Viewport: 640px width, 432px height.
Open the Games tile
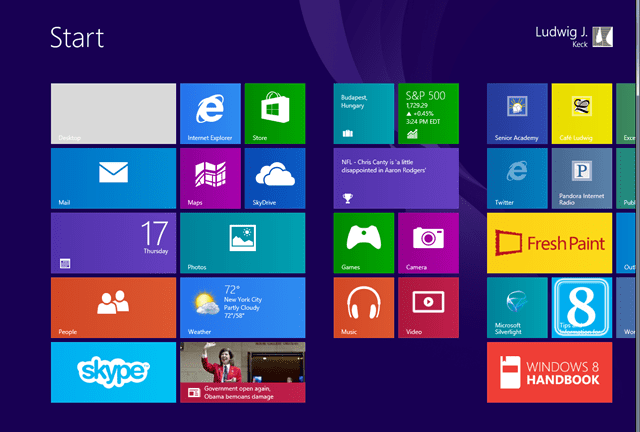pos(363,242)
